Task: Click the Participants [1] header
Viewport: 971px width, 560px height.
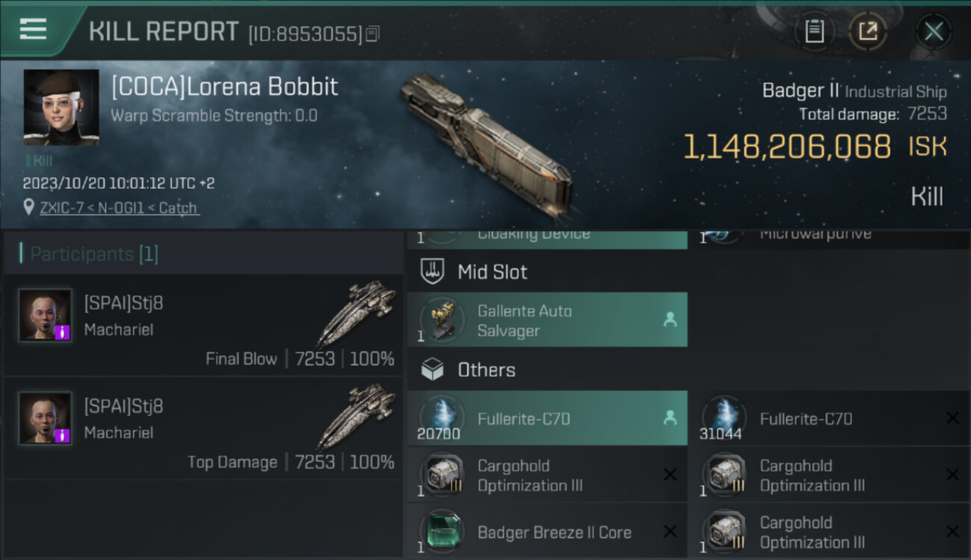Action: [x=93, y=254]
